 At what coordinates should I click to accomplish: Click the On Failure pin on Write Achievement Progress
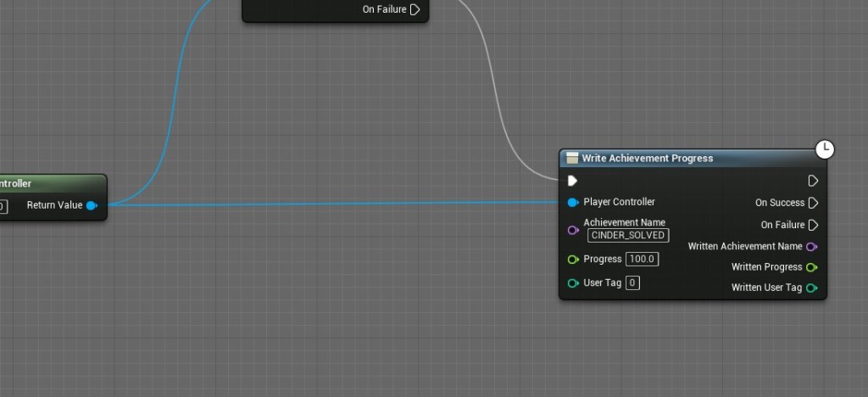coord(813,225)
